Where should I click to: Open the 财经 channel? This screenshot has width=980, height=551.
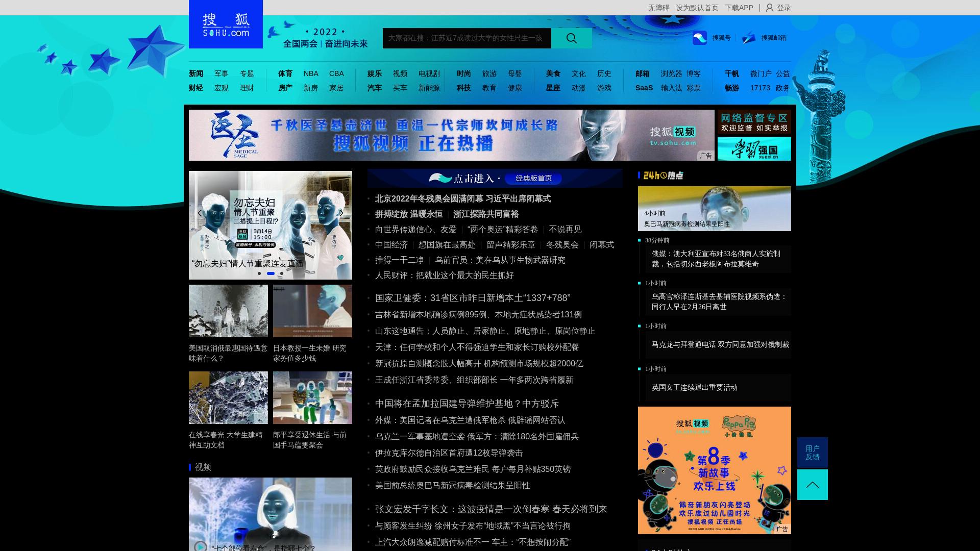point(196,88)
